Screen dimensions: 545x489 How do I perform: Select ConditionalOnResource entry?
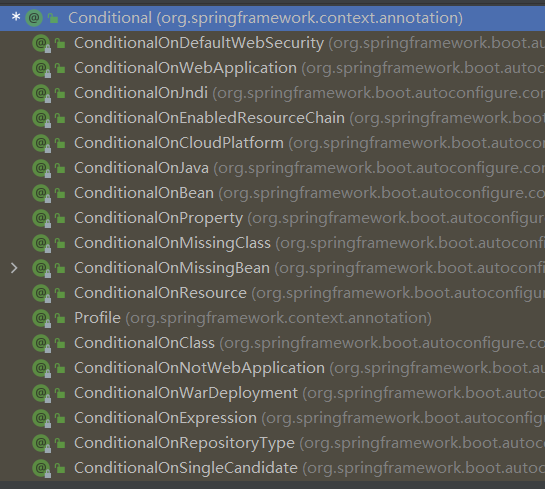pyautogui.click(x=272, y=293)
